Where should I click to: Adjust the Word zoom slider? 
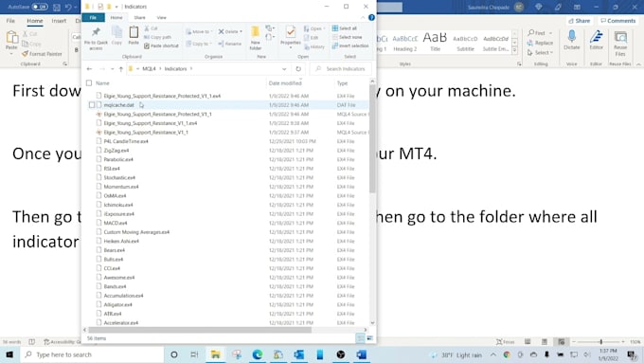[600, 341]
